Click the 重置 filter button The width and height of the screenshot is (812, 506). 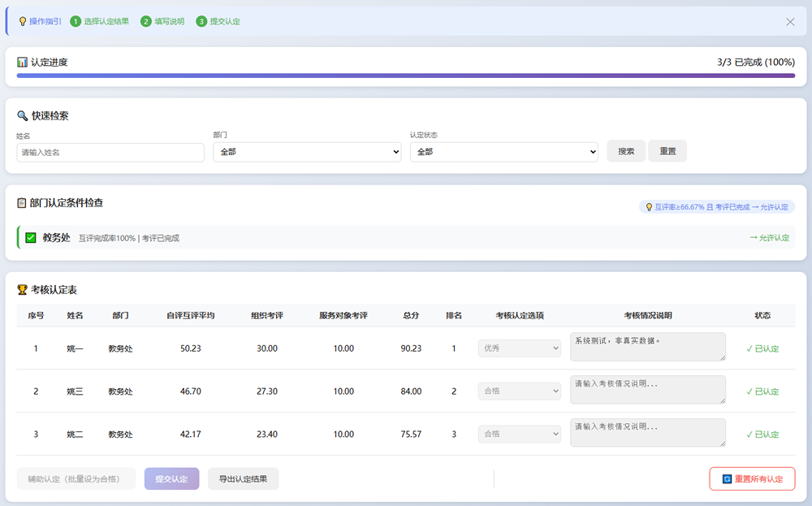pos(667,151)
